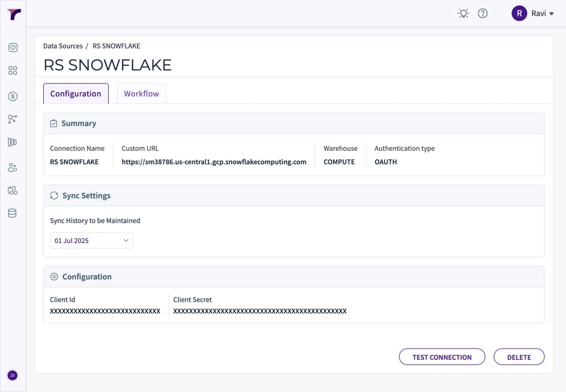Viewport: 566px width, 392px height.
Task: Open the branching-nodes workflow sidebar icon
Action: coord(13,119)
